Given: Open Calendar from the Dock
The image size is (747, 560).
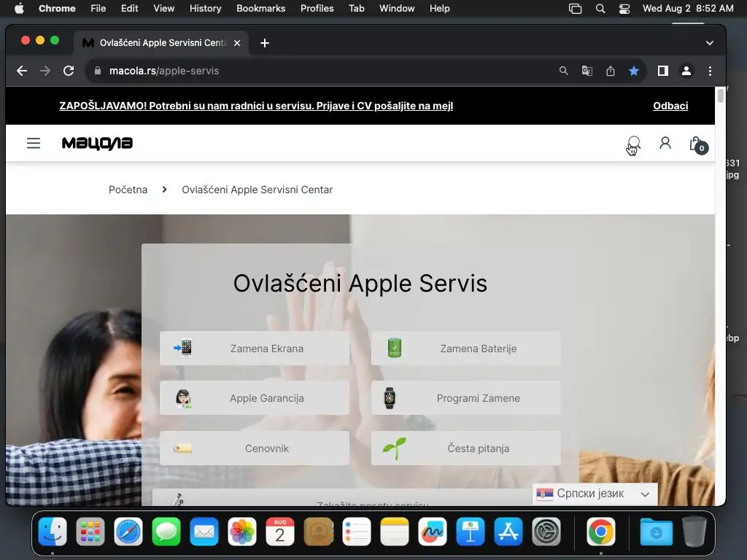Looking at the screenshot, I should coord(280,532).
